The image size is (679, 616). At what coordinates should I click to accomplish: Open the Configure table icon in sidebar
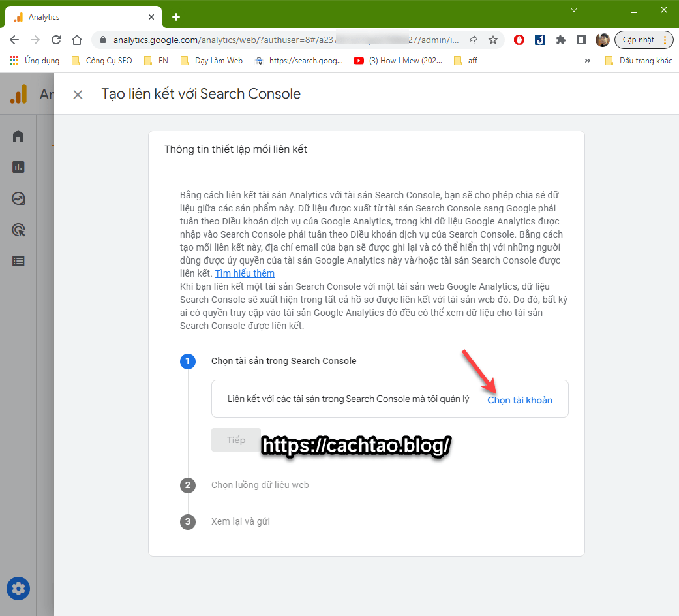pyautogui.click(x=18, y=261)
